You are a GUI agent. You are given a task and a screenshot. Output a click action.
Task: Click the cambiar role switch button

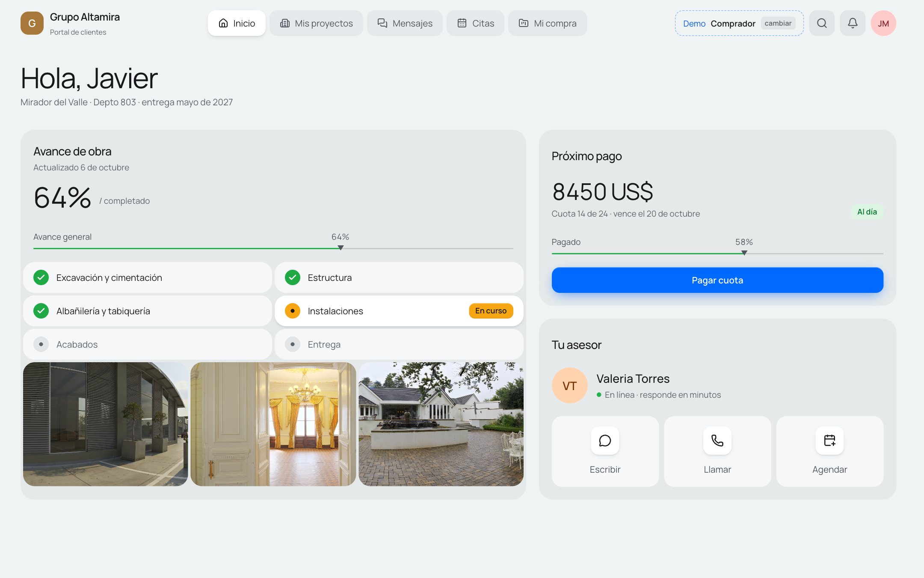point(778,23)
